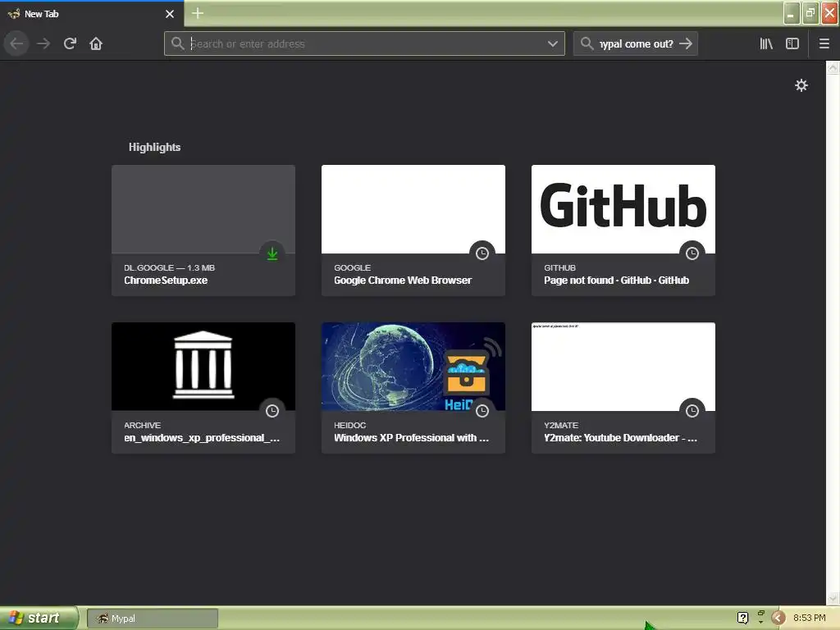Viewport: 840px width, 630px height.
Task: Click the HEIDOC source label
Action: (x=349, y=426)
